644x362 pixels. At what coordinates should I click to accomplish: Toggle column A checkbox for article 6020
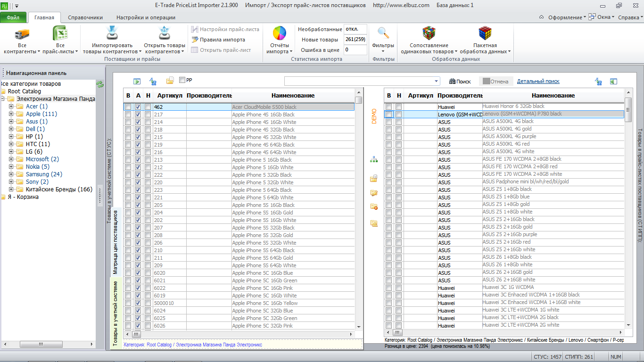(138, 273)
